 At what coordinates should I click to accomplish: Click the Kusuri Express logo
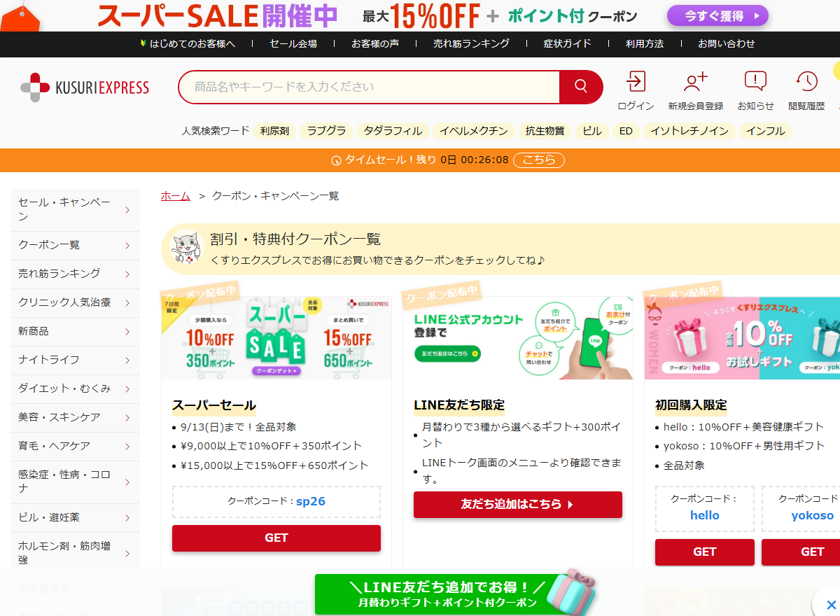coord(85,87)
